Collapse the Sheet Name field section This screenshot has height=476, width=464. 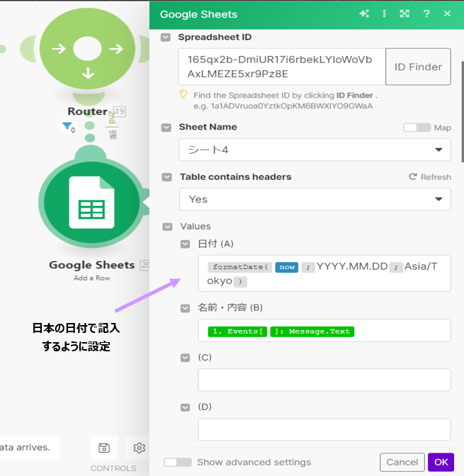(x=166, y=127)
